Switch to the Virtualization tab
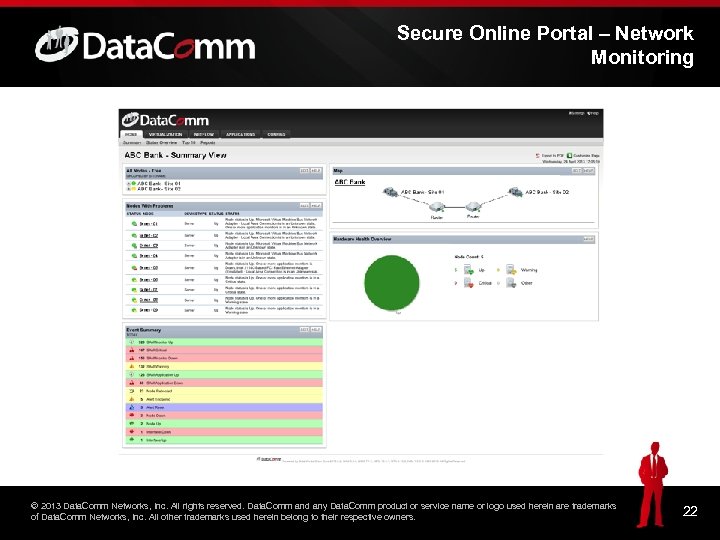720x540 pixels. 165,135
